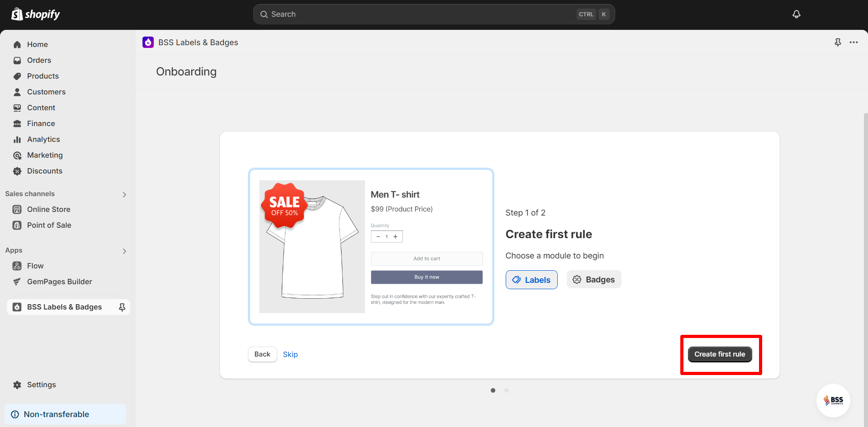The width and height of the screenshot is (868, 427).
Task: Skip the onboarding step
Action: click(x=290, y=354)
